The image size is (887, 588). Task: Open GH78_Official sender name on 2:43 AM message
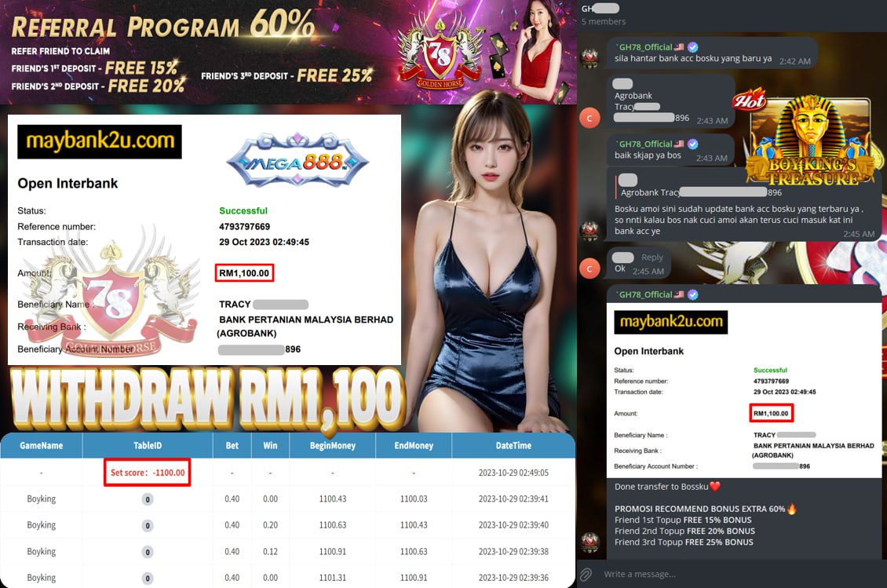[645, 144]
